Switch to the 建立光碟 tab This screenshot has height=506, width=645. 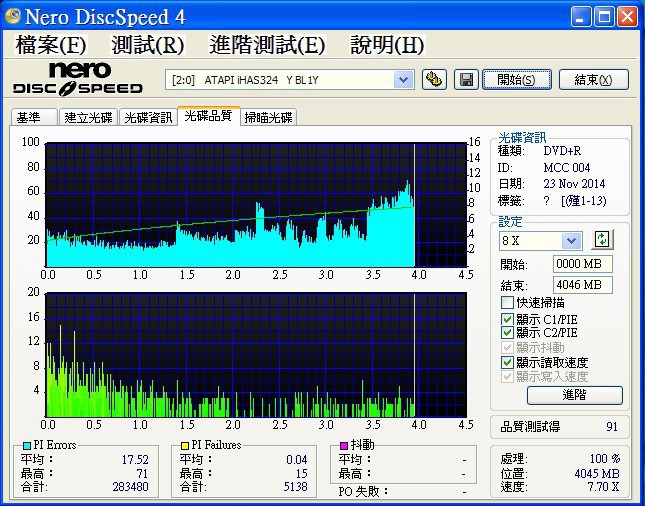[88, 117]
